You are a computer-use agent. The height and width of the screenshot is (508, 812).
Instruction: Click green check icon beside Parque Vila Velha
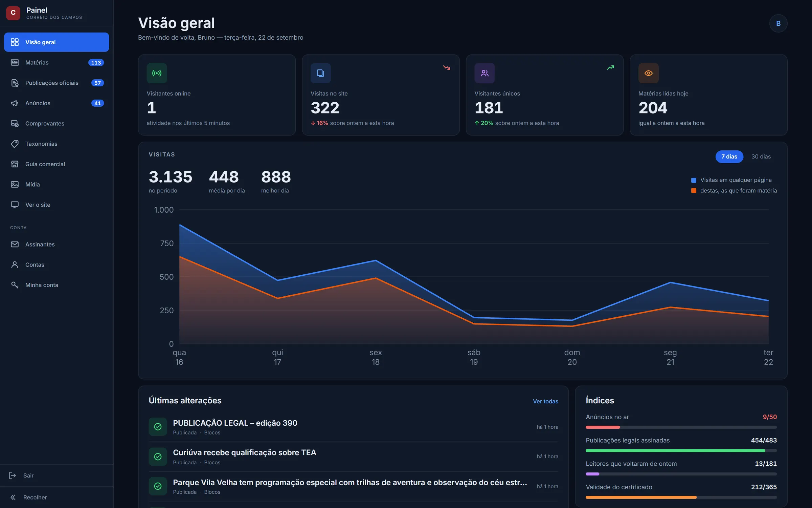click(x=158, y=486)
